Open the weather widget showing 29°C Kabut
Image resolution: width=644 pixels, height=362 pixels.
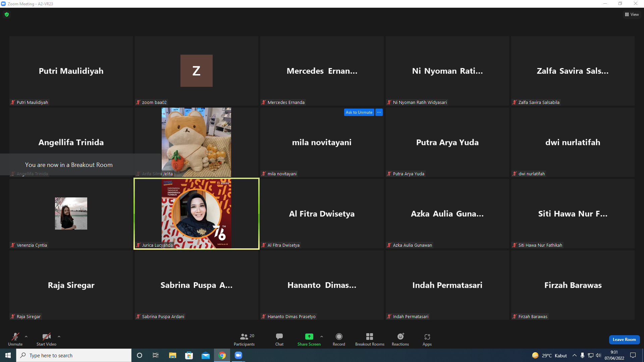(x=549, y=355)
